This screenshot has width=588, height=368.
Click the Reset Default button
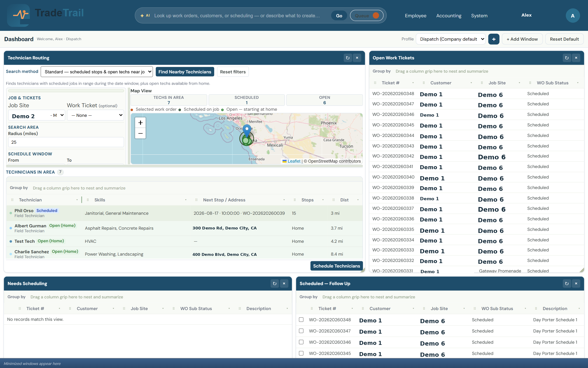click(x=564, y=39)
